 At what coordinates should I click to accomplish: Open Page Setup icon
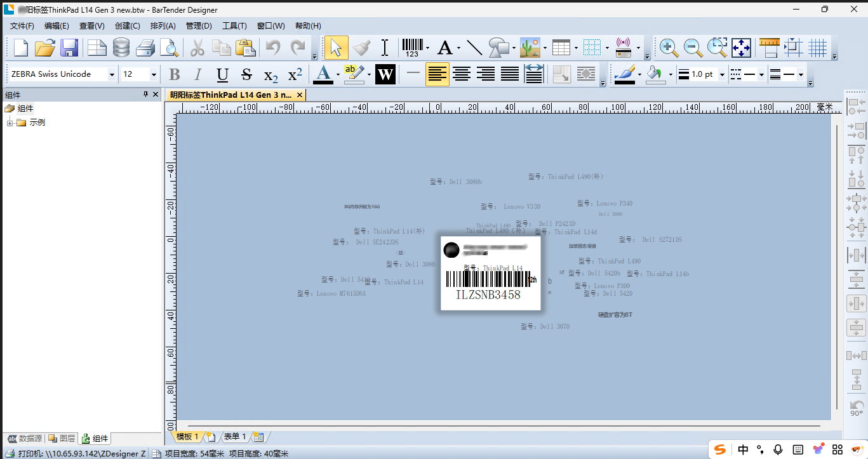[97, 48]
